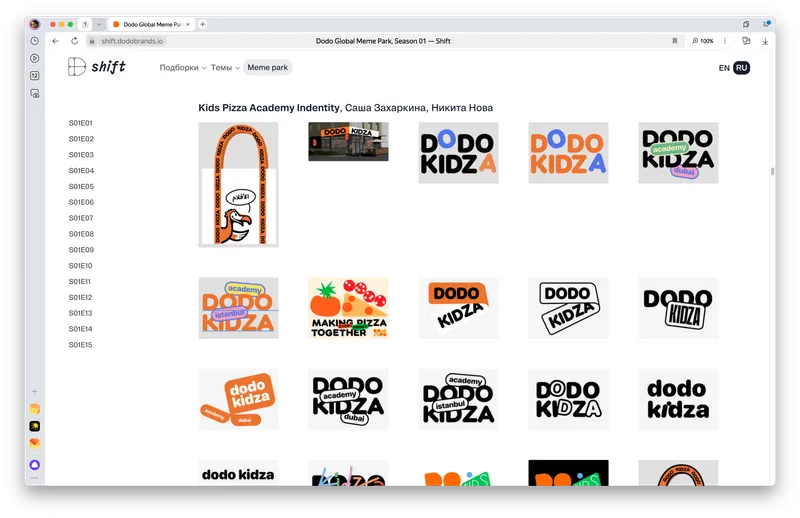Screen dimensions: 800x518
Task: Open orange tilted dodo kidza sticker thumbnail
Action: [238, 399]
